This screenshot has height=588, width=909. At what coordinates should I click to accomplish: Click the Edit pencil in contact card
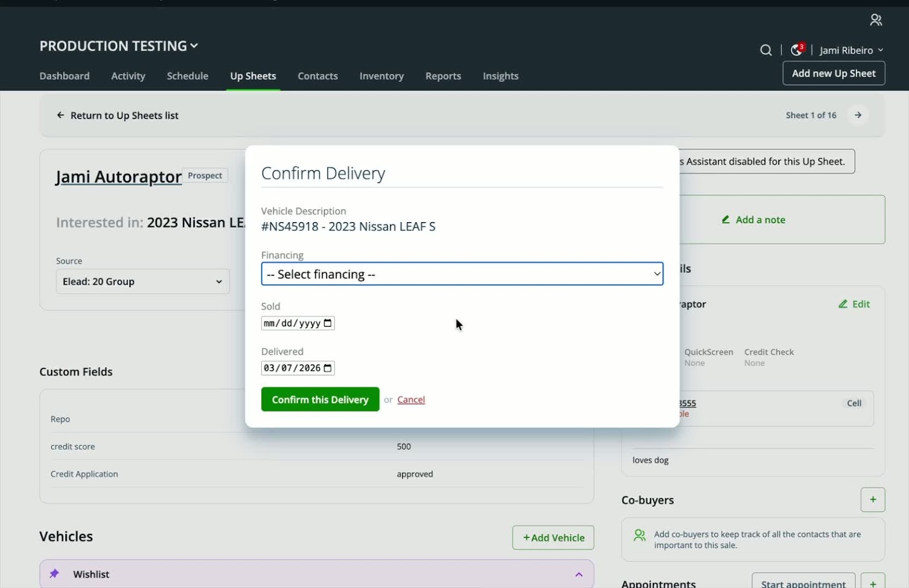click(854, 304)
